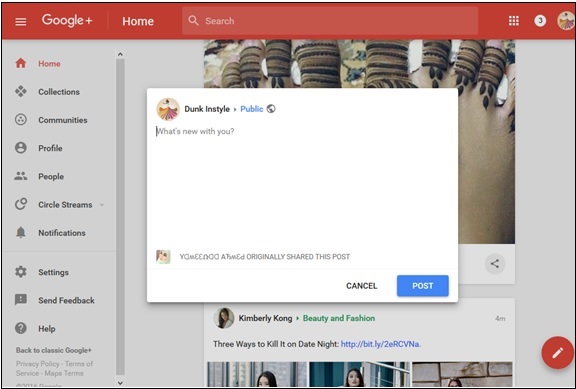Click the Communities sidebar icon
Screen dimensions: 576x389
click(x=21, y=120)
